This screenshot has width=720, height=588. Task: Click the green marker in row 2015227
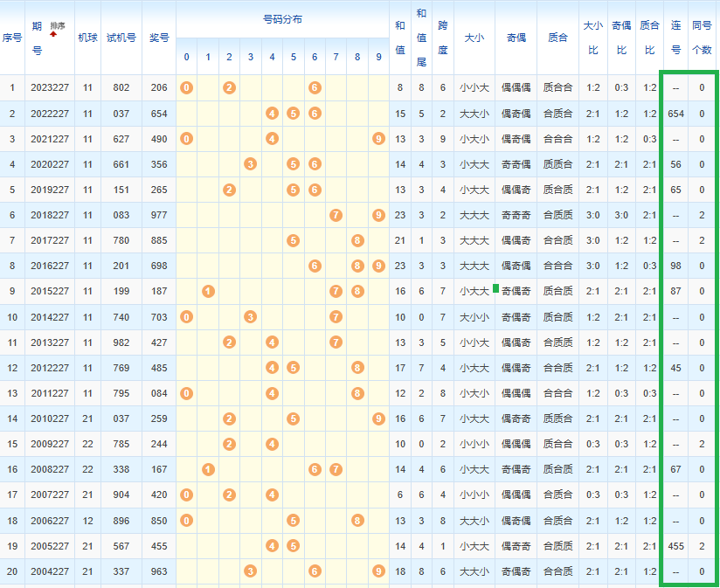point(495,288)
